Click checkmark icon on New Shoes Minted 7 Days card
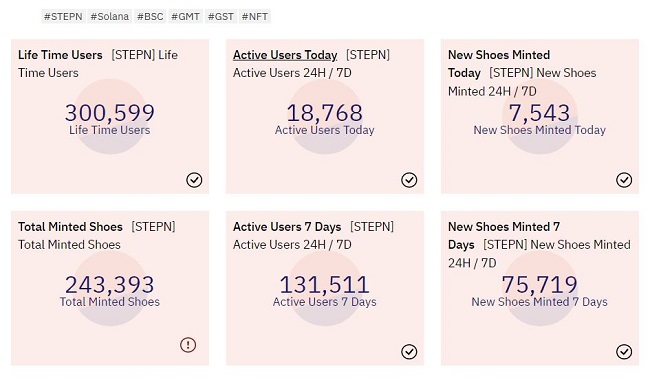The width and height of the screenshot is (650, 380). pyautogui.click(x=624, y=352)
